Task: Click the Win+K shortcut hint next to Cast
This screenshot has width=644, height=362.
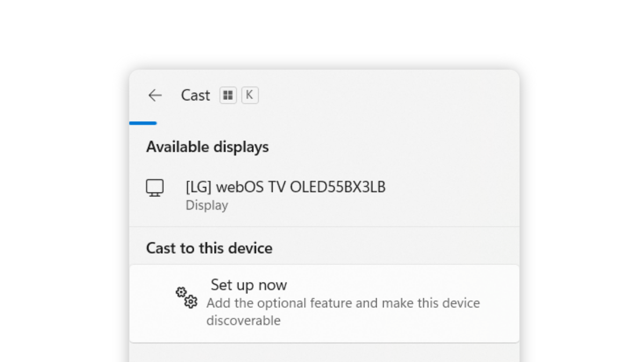Action: pos(239,94)
